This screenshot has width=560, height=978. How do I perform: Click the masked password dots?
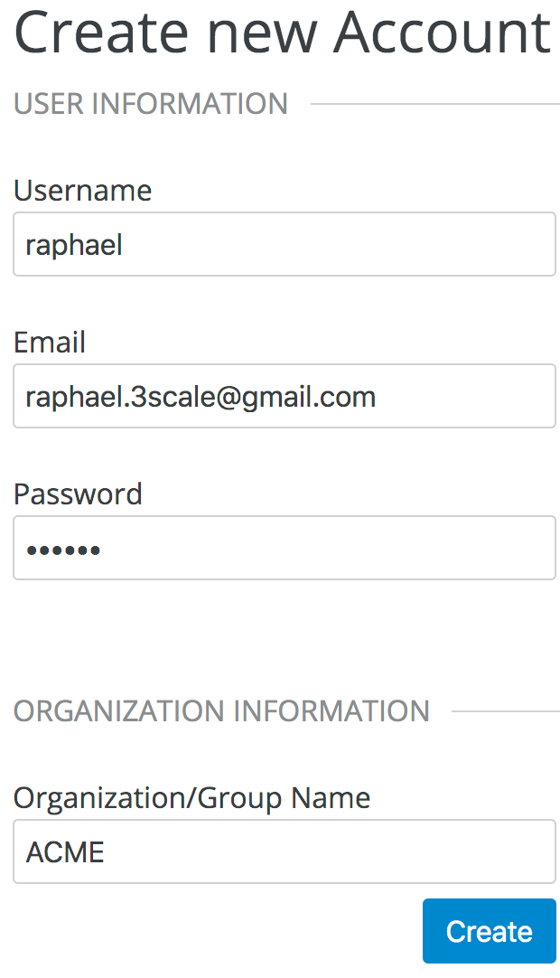tap(63, 550)
